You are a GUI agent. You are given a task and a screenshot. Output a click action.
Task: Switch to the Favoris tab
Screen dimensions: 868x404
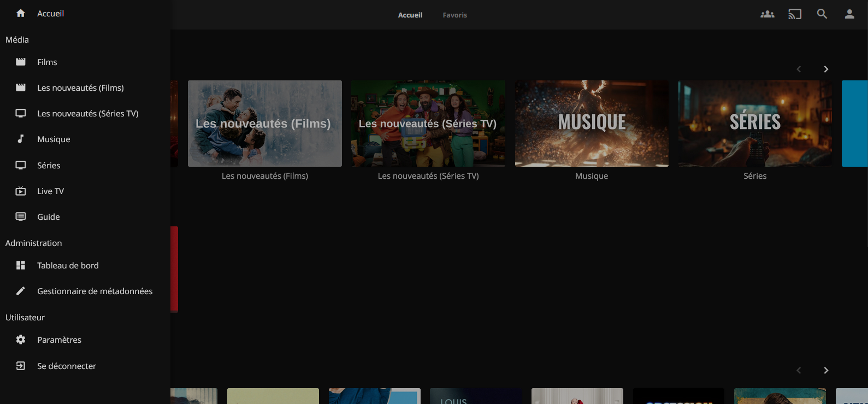pos(455,15)
